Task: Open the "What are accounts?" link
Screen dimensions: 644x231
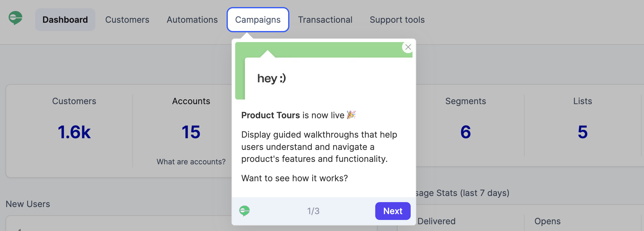Action: point(191,161)
